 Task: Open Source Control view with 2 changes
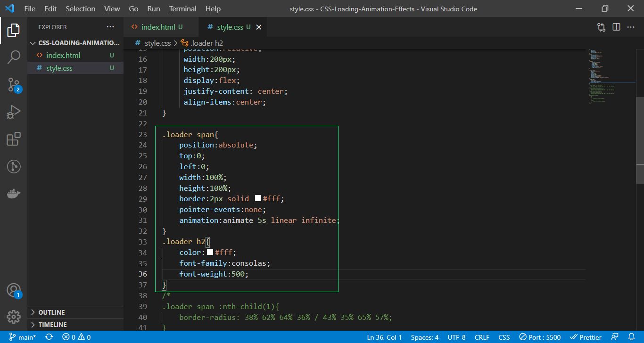point(13,85)
